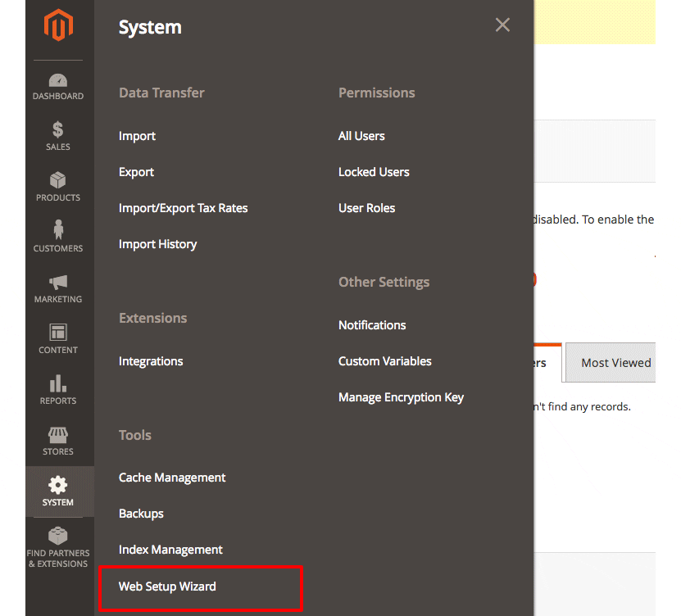
Task: Open Integrations under Extensions
Action: coord(151,361)
